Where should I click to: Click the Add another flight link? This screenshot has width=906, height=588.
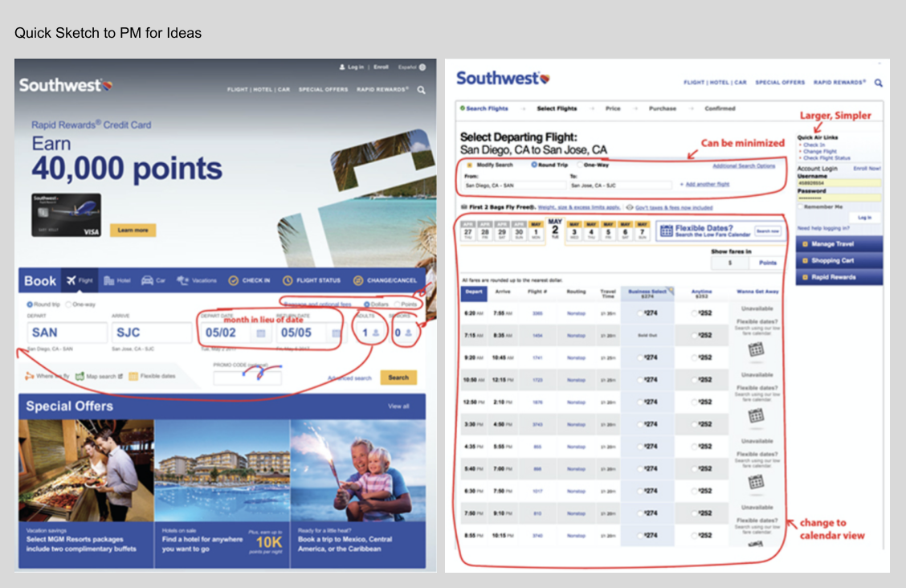tap(708, 184)
